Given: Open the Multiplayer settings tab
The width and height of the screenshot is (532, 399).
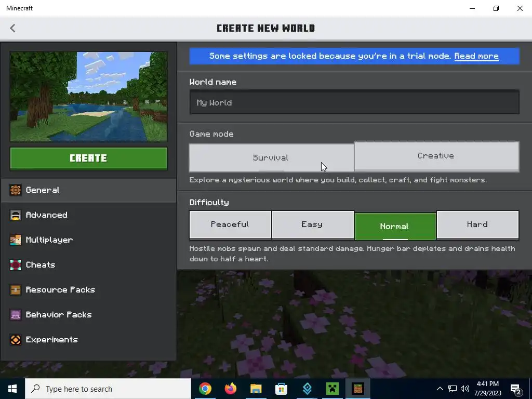Looking at the screenshot, I should tap(89, 240).
